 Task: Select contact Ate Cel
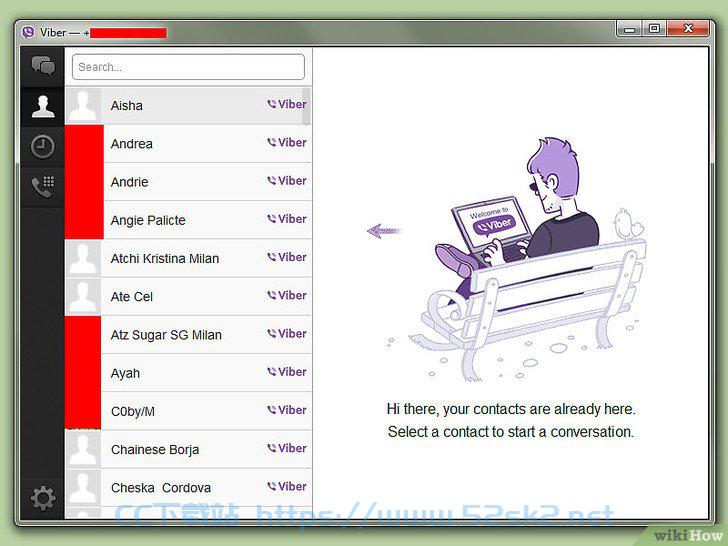click(x=188, y=297)
